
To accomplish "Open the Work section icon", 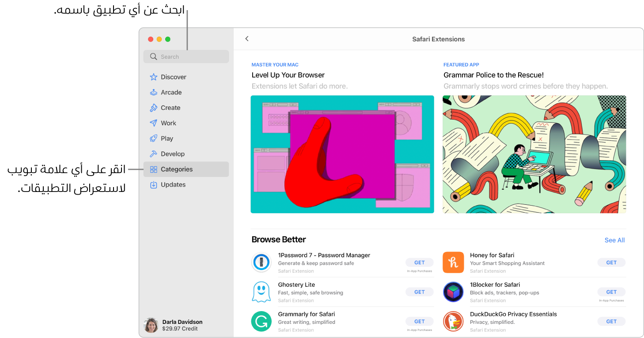I will pos(154,123).
